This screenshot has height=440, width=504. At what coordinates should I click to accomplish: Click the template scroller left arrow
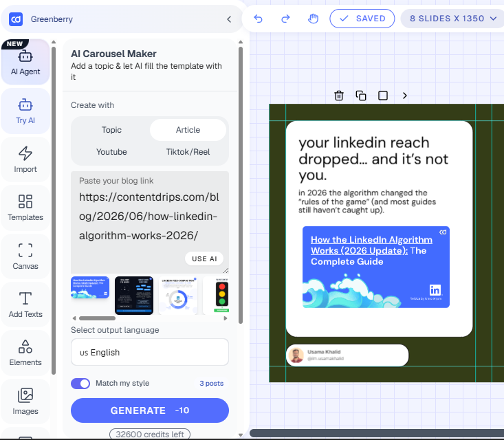point(74,318)
